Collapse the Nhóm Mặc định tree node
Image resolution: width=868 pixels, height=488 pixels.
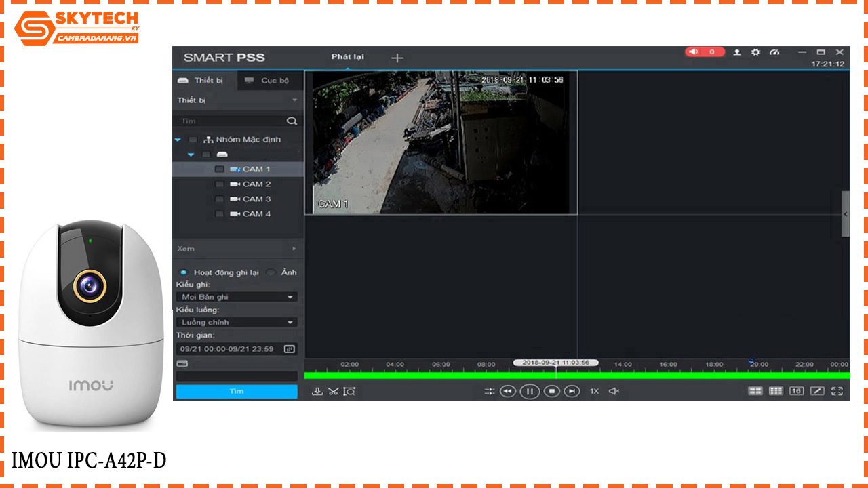178,140
